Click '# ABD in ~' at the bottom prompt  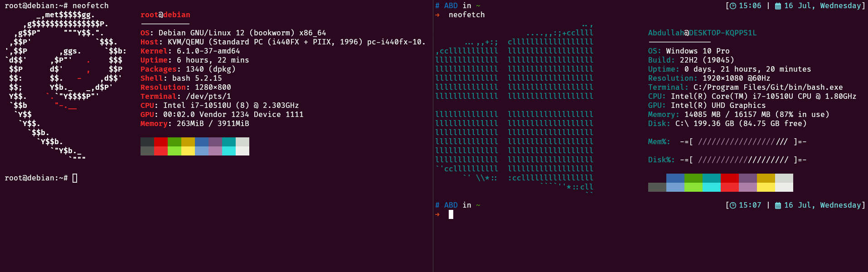[457, 205]
